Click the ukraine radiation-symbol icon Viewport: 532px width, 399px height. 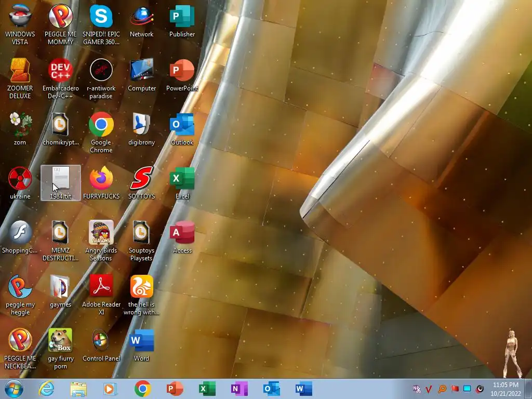pyautogui.click(x=20, y=182)
